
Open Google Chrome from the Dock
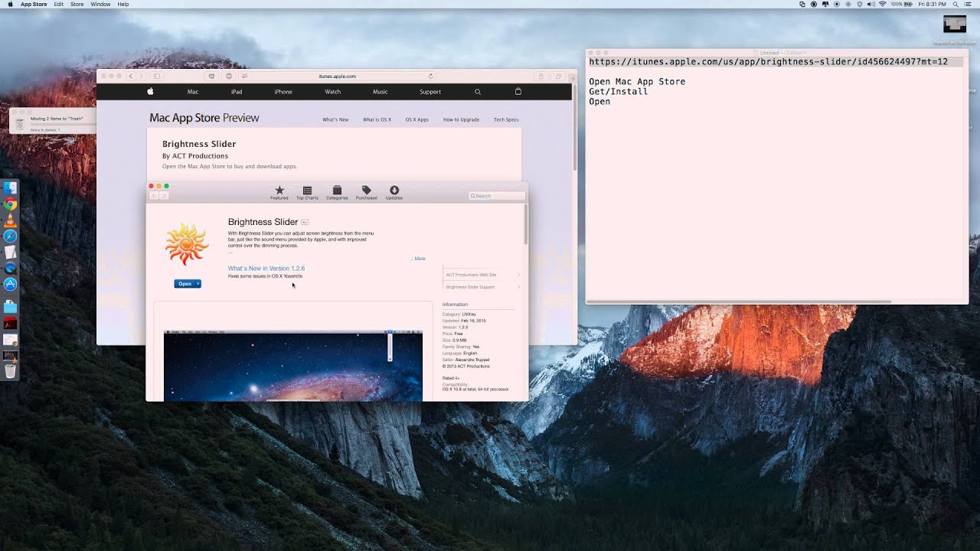click(10, 204)
